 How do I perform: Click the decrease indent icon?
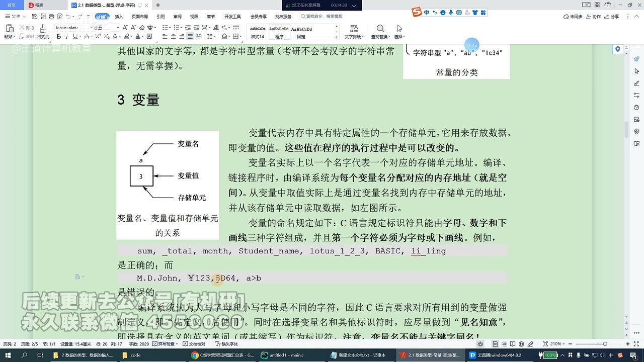coord(188,28)
